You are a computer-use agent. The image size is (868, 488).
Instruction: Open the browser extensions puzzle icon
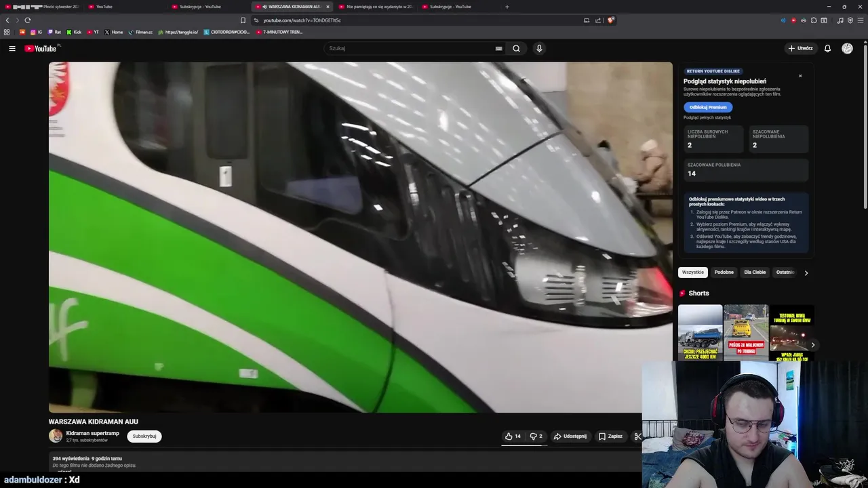(x=814, y=20)
